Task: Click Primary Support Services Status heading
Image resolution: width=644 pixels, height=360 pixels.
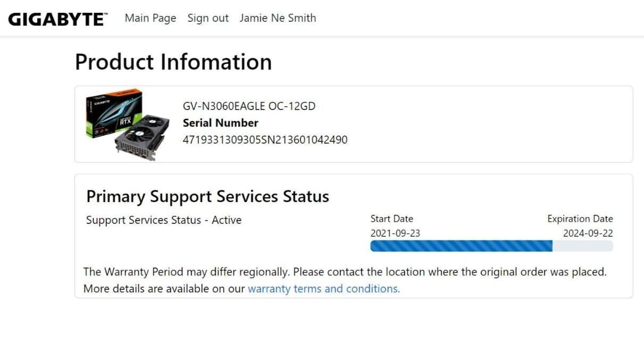Action: (207, 196)
